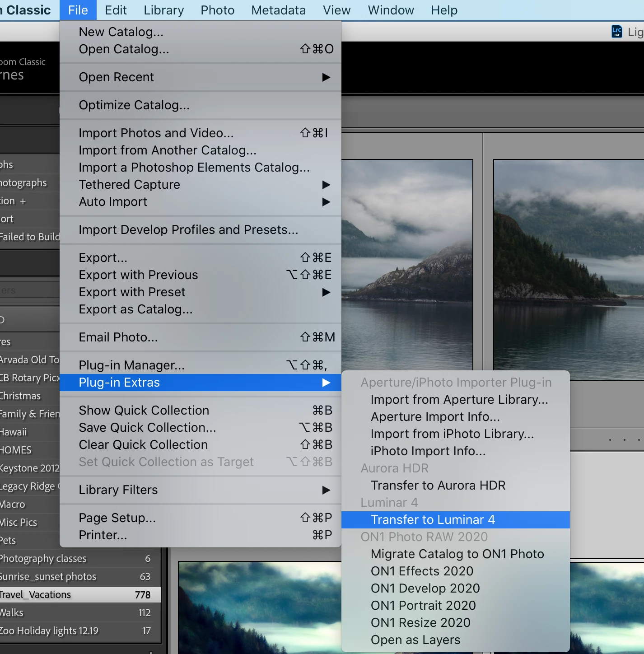Select Clear Quick Collection
The width and height of the screenshot is (644, 654).
click(x=201, y=444)
